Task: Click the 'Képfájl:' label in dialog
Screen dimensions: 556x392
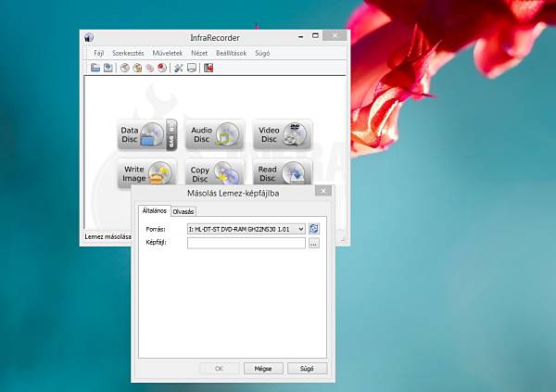Action: coord(156,242)
